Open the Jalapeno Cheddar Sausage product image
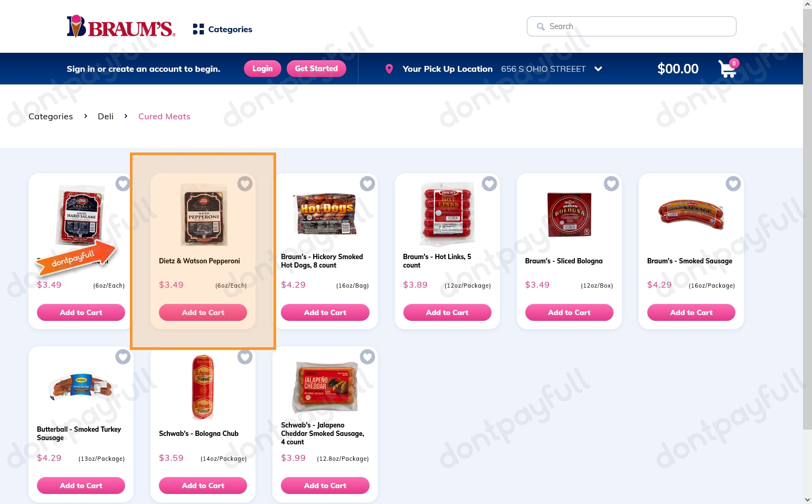 point(325,387)
